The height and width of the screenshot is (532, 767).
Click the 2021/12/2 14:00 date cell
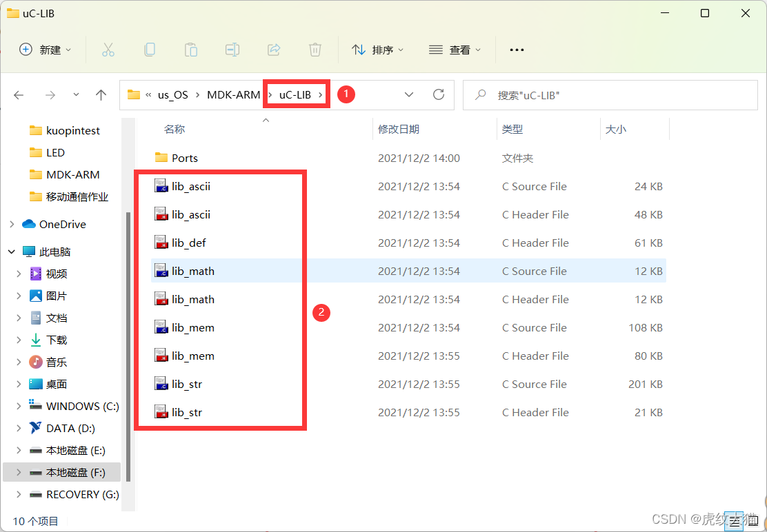click(x=419, y=158)
